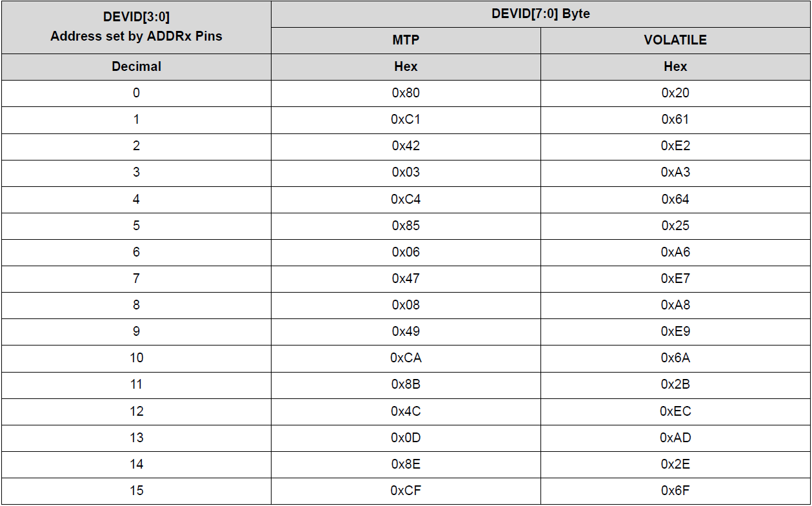Click the 0xA8 hex value
This screenshot has width=812, height=506.
(675, 305)
